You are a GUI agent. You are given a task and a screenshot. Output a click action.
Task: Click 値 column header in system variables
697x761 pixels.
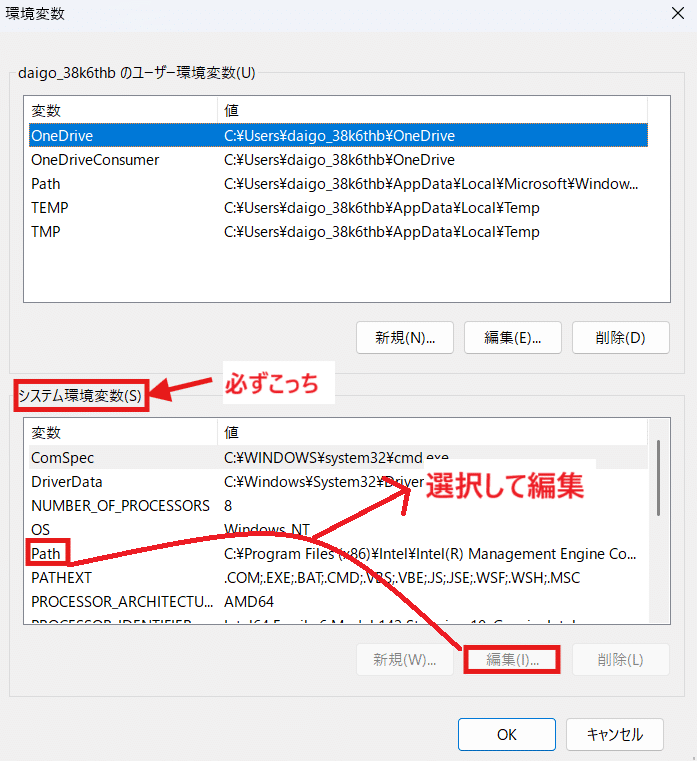pos(432,432)
